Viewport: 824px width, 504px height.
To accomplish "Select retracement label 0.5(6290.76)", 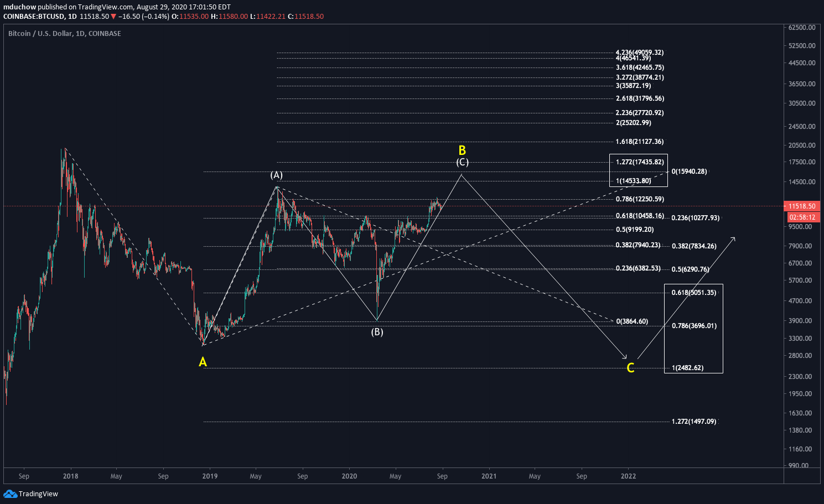I will [x=691, y=270].
